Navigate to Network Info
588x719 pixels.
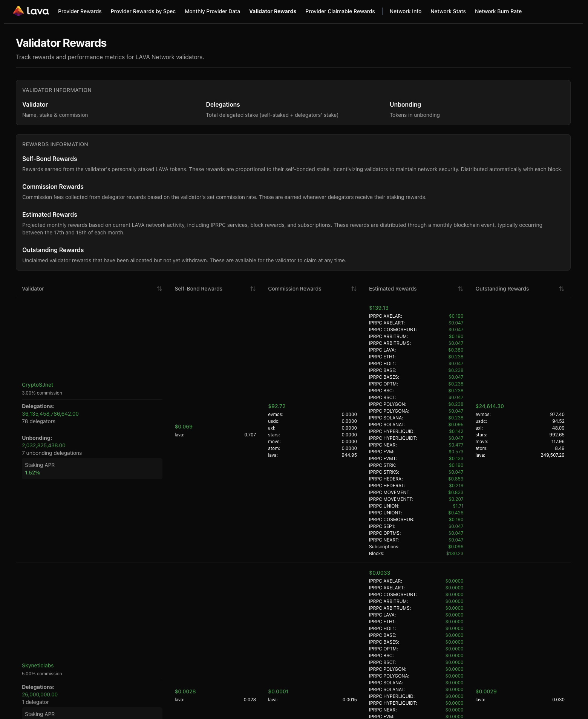tap(406, 11)
